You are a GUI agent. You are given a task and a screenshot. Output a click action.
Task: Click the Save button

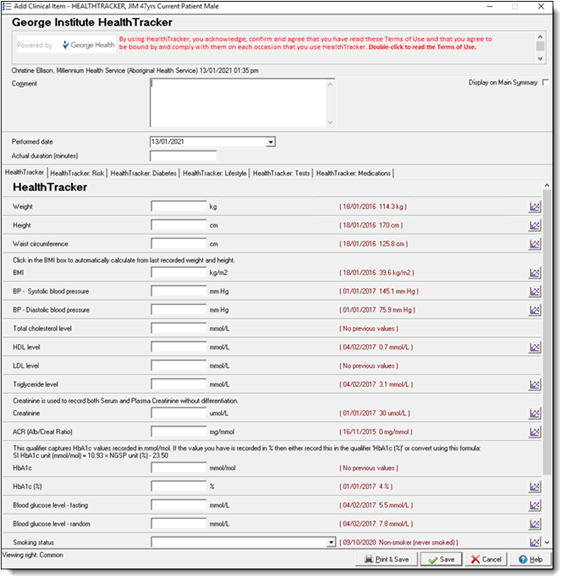pyautogui.click(x=441, y=560)
